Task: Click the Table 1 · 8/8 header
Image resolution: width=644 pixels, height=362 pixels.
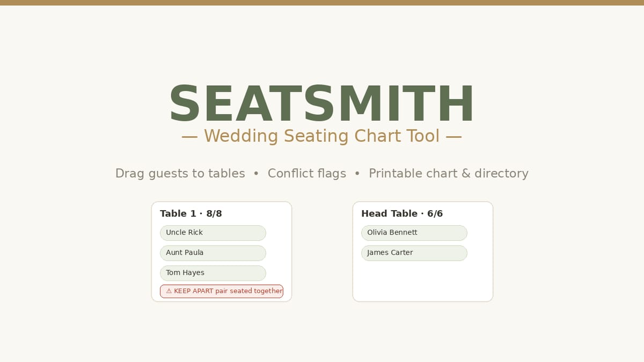Action: pyautogui.click(x=191, y=213)
